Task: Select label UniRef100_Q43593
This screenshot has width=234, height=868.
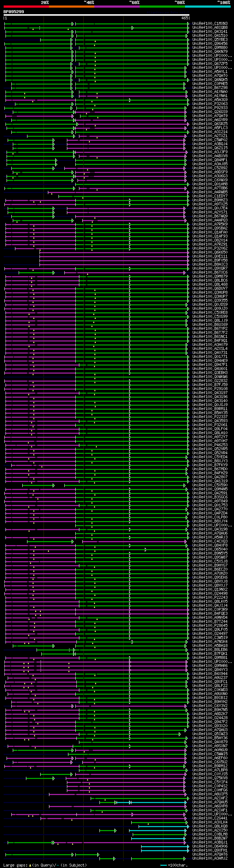Action: (210, 421)
